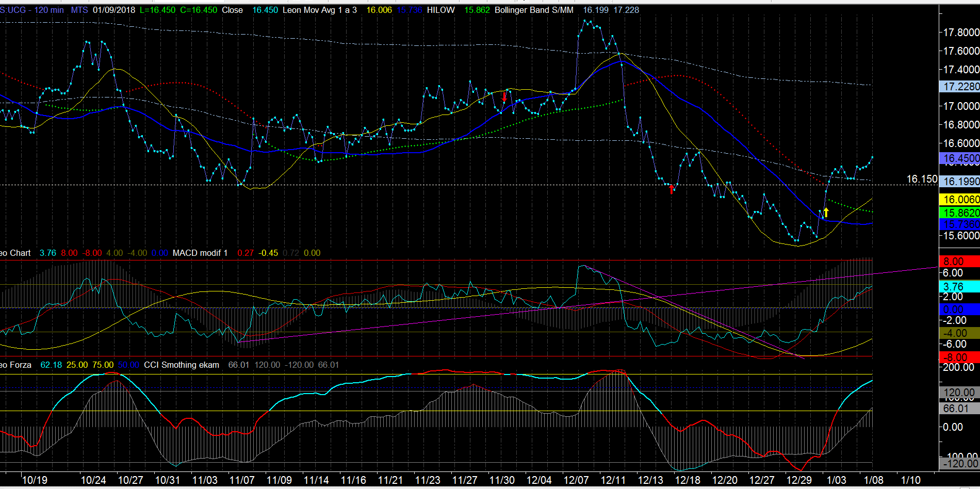This screenshot has width=980, height=489.
Task: Click the yellow 75.00 Forza value
Action: (x=103, y=365)
